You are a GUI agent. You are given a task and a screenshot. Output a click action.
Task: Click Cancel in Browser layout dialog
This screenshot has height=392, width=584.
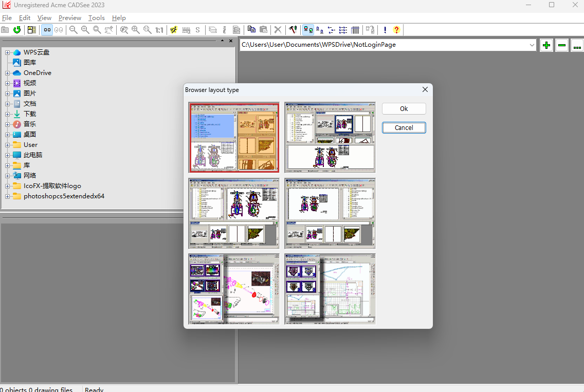pos(404,127)
